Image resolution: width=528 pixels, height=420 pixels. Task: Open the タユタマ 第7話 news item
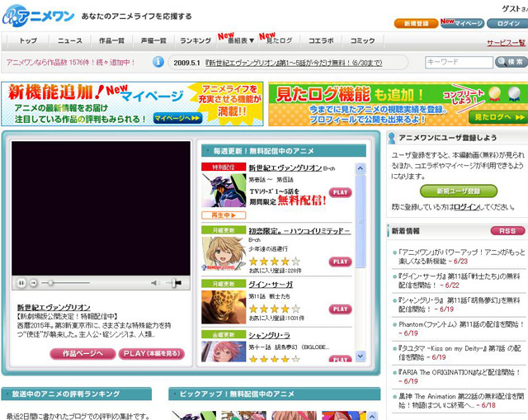460,352
